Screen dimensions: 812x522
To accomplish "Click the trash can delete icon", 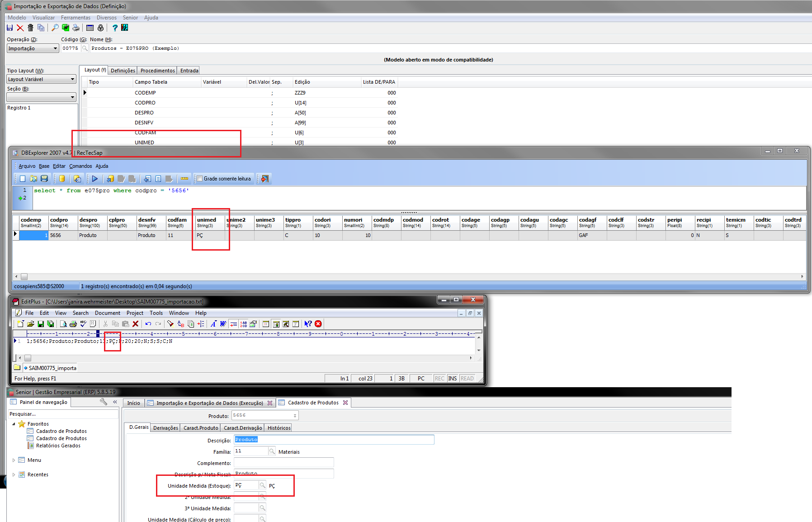I will tap(30, 28).
